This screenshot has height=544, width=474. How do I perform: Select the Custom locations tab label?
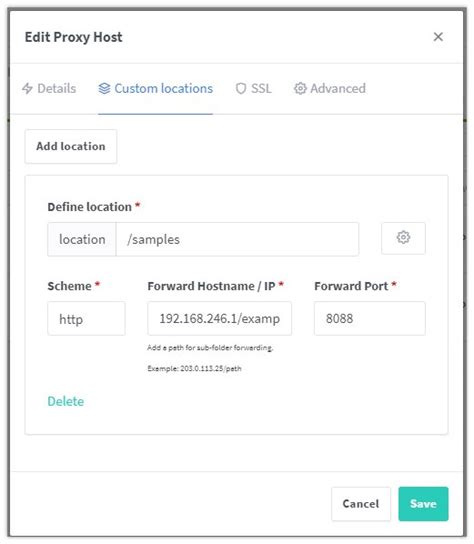pyautogui.click(x=163, y=88)
